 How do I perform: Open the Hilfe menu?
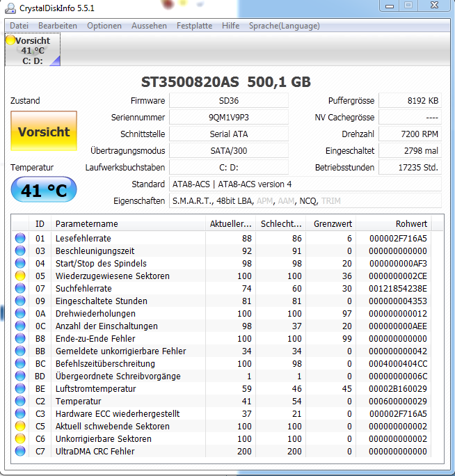pos(231,26)
